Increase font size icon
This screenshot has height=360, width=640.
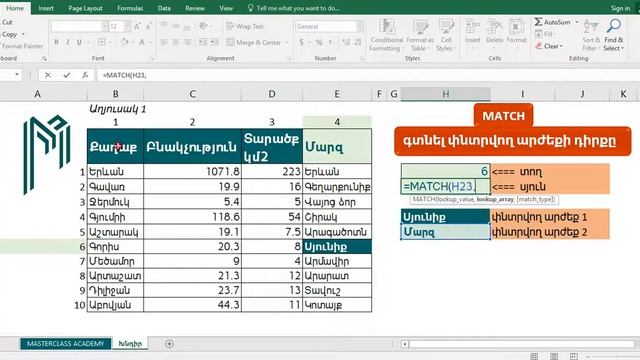click(x=138, y=27)
